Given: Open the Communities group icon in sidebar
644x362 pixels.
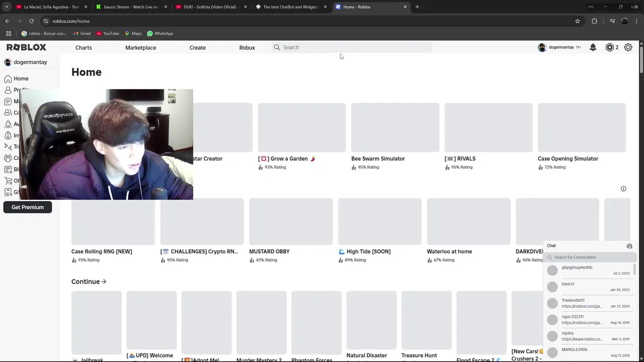Looking at the screenshot, I should (x=8, y=158).
